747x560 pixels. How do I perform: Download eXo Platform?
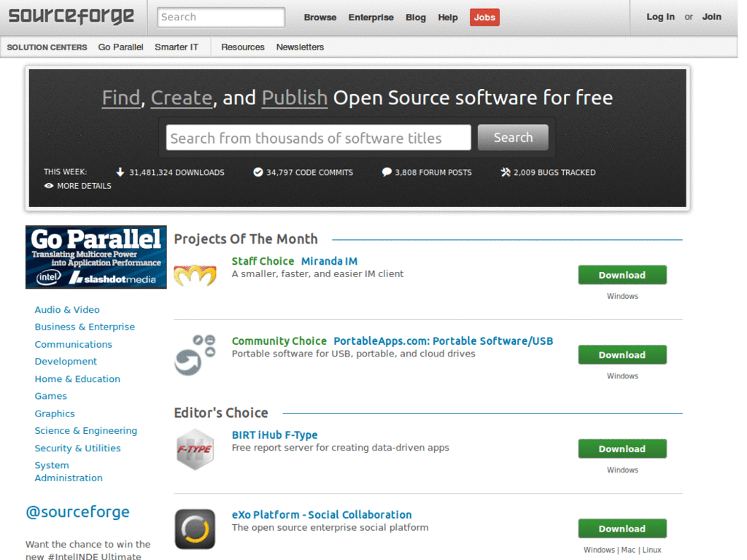tap(622, 529)
